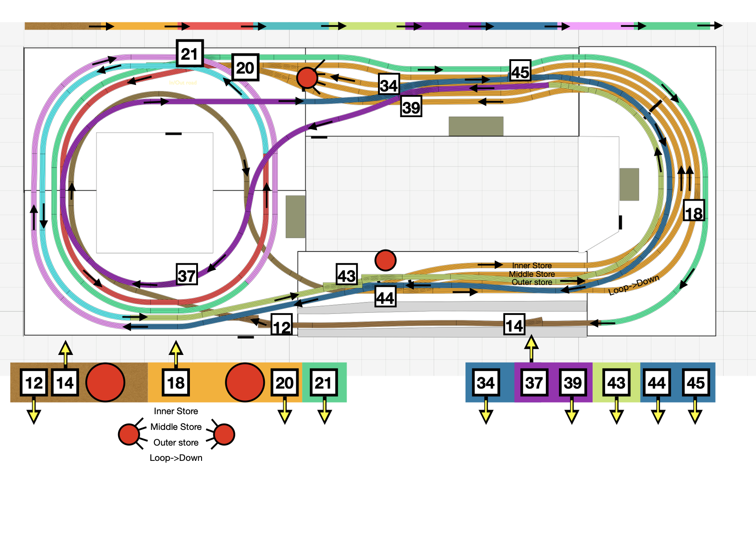The height and width of the screenshot is (534, 756).
Task: Click the Middle Store label in the legend
Action: tap(176, 427)
